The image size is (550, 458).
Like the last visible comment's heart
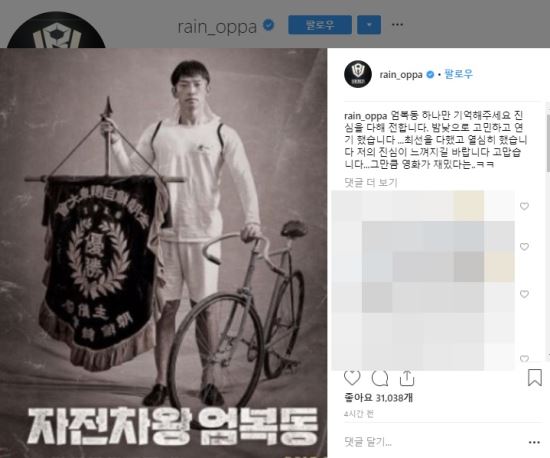[524, 358]
